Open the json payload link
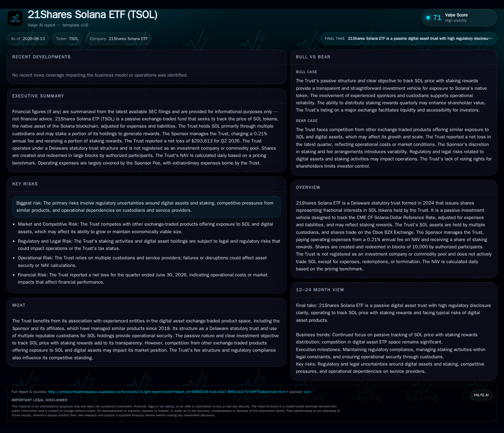The image size is (504, 433). pyautogui.click(x=307, y=392)
